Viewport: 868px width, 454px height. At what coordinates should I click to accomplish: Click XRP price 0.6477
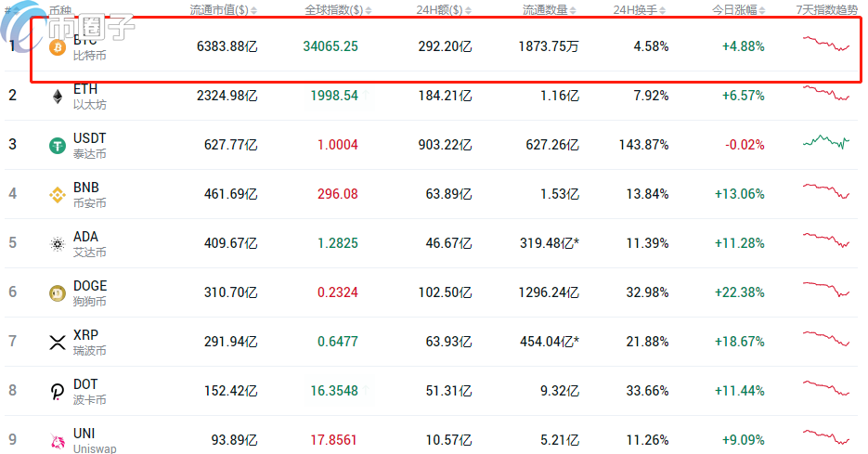(338, 342)
